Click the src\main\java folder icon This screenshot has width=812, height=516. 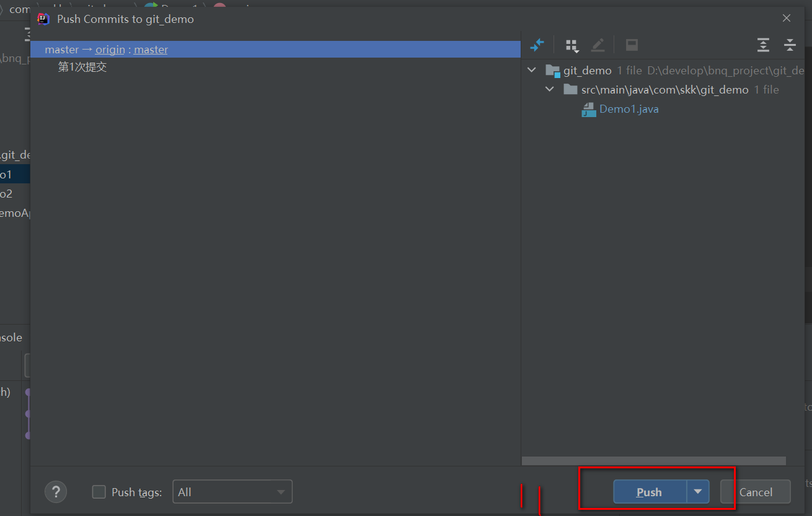pyautogui.click(x=570, y=90)
